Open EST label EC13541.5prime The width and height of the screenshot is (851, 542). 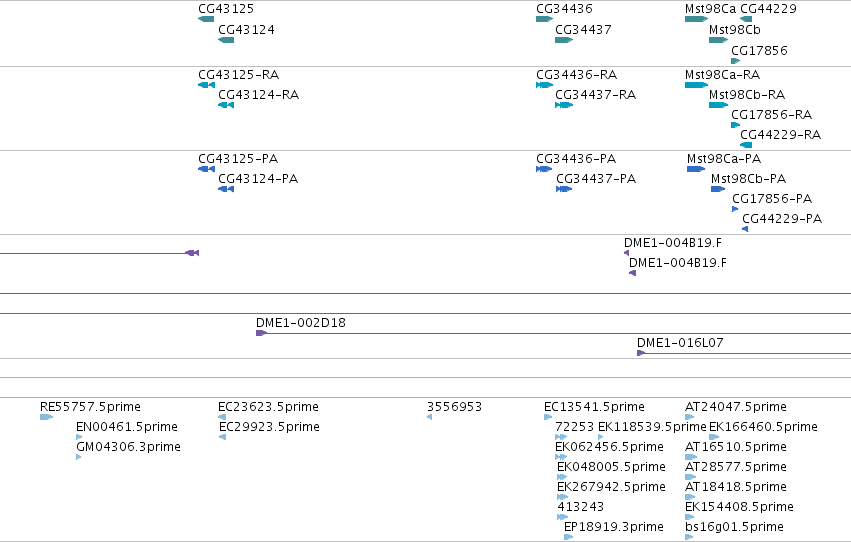click(x=595, y=407)
